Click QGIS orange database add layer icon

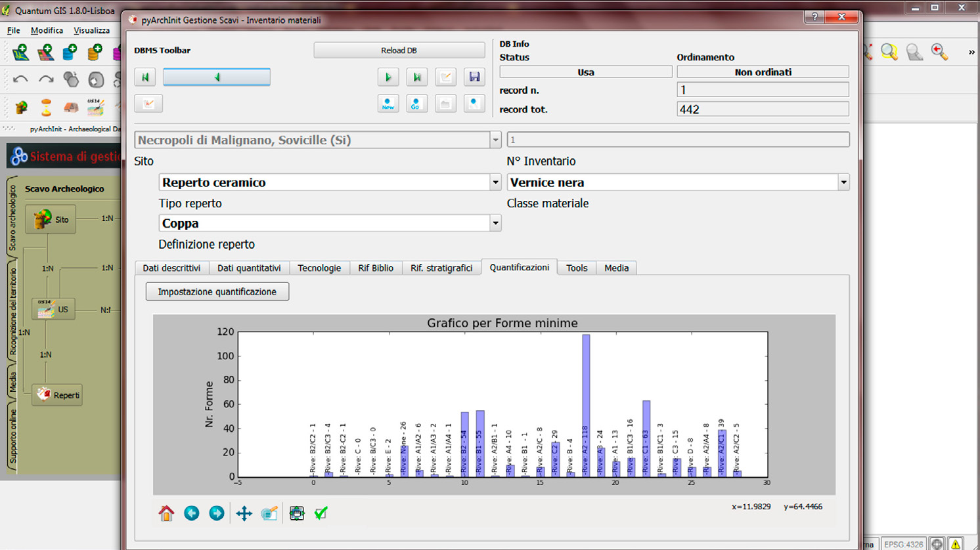point(95,52)
